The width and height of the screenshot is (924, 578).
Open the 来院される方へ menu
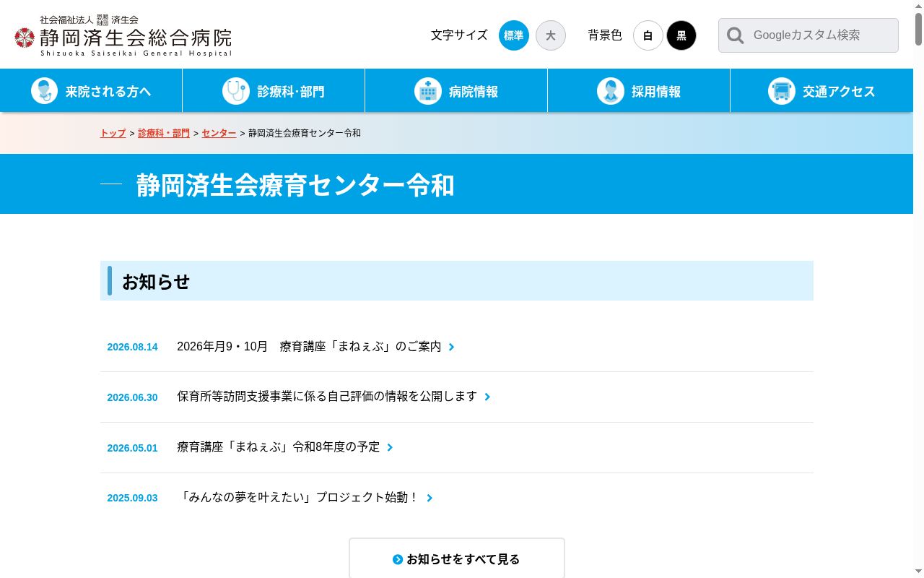(x=91, y=91)
